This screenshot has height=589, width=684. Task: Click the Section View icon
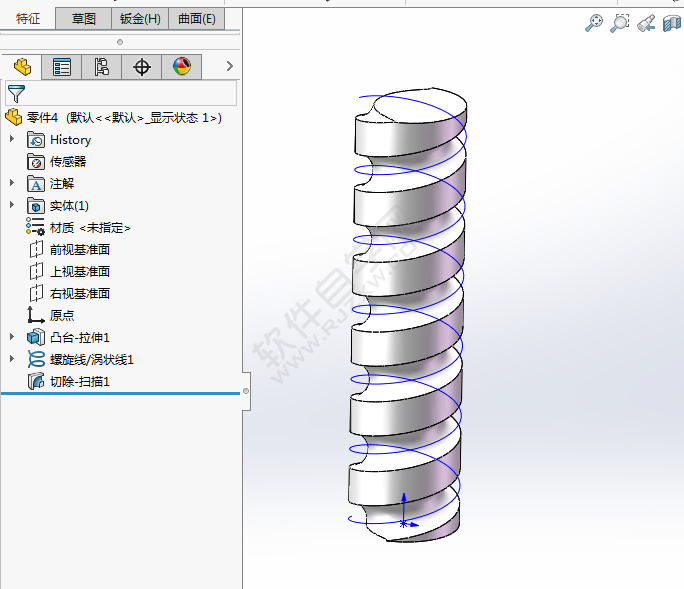tap(672, 23)
